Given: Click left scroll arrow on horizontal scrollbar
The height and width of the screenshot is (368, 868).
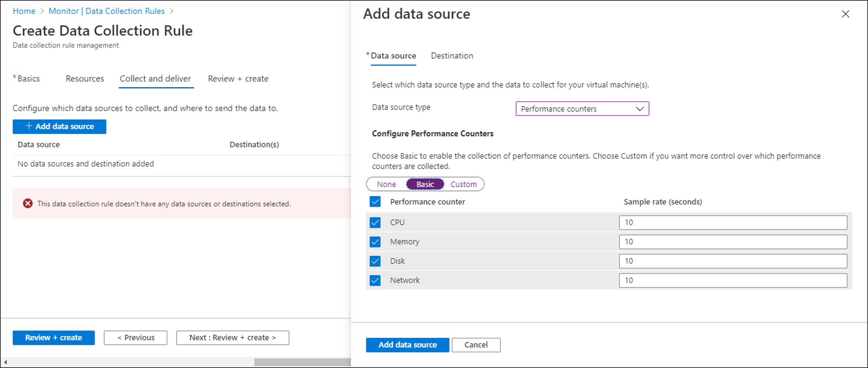Looking at the screenshot, I should click(x=5, y=362).
